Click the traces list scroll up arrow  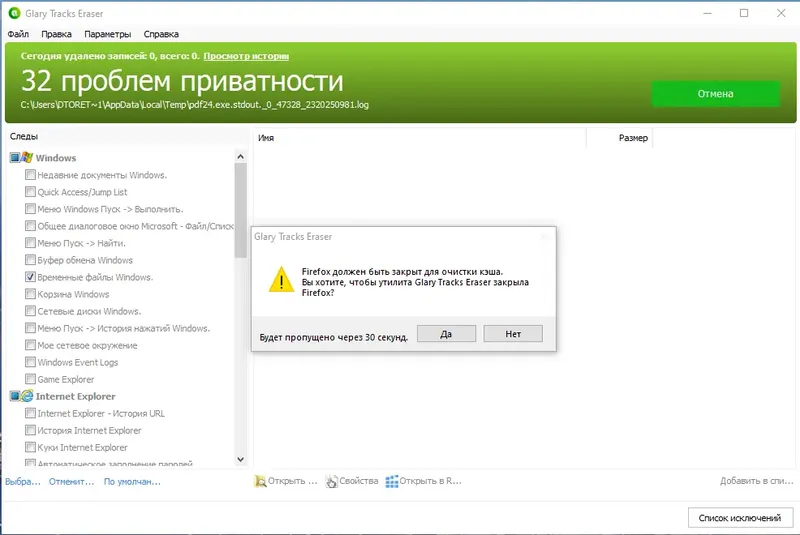click(240, 157)
